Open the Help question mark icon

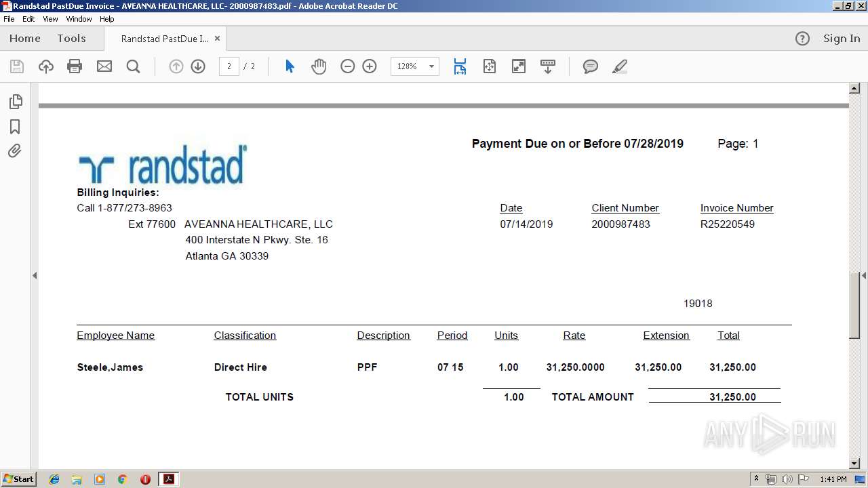802,39
